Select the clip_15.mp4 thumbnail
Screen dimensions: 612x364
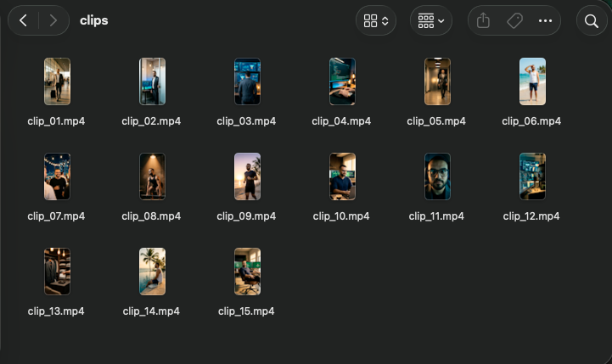tap(248, 272)
